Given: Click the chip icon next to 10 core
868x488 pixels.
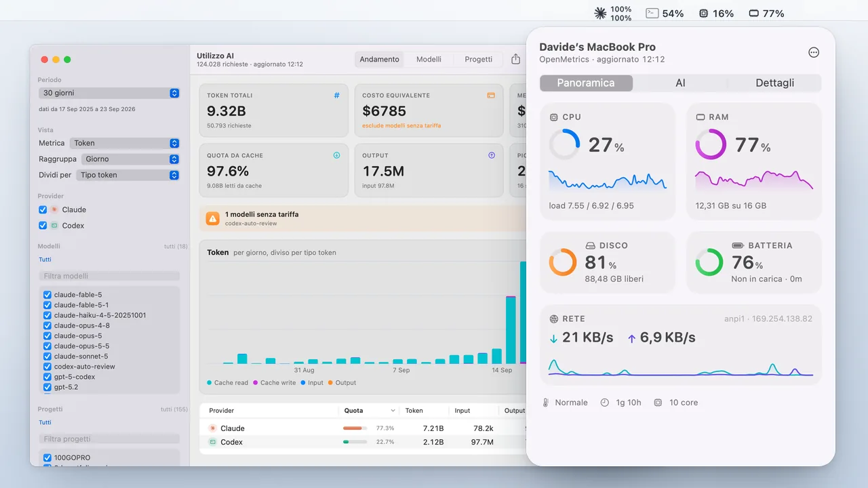Looking at the screenshot, I should coord(658,403).
